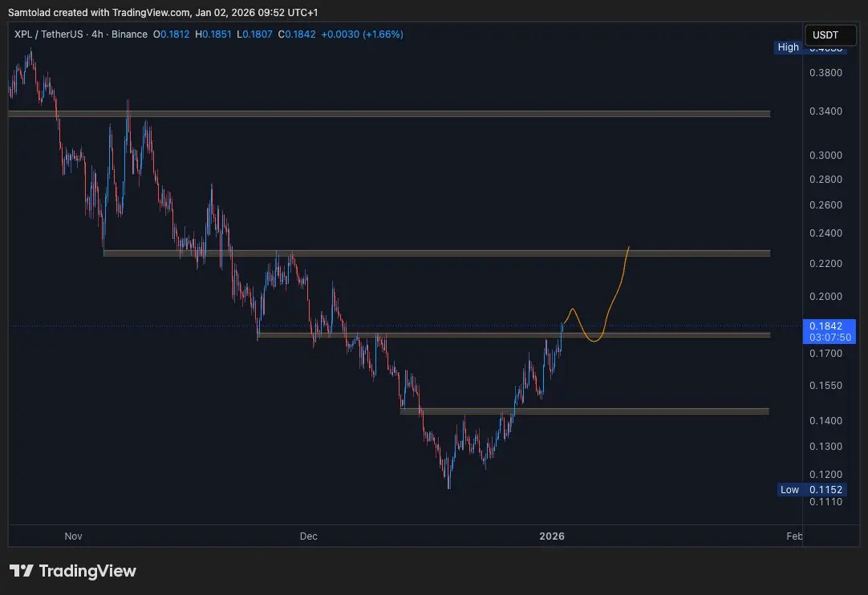Click the TradingView logo
Viewport: 868px width, 595px height.
(72, 571)
